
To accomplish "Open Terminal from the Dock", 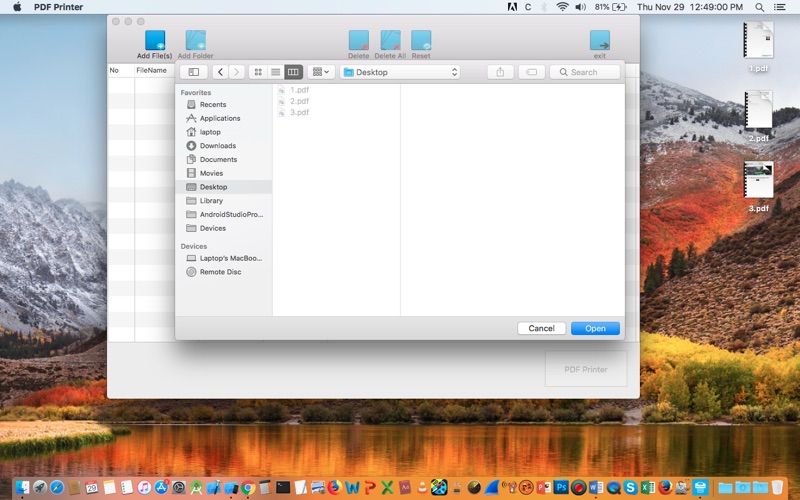I will click(x=283, y=487).
